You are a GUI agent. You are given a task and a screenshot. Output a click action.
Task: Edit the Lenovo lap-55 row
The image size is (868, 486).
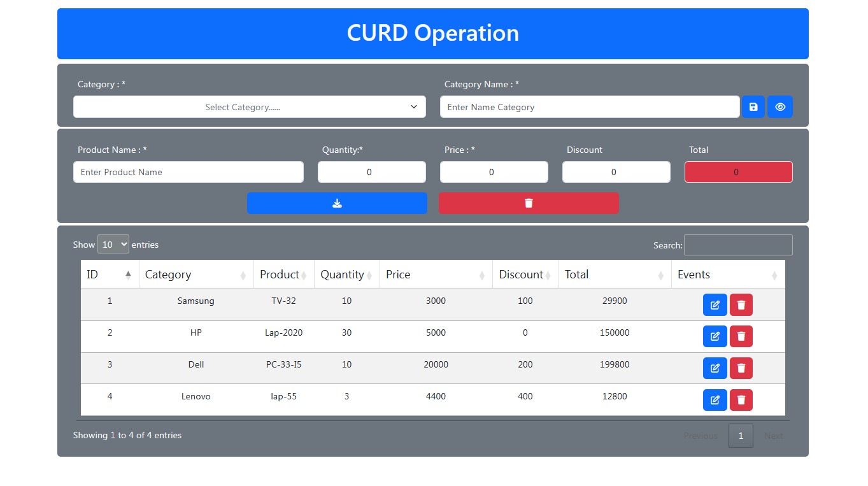715,400
